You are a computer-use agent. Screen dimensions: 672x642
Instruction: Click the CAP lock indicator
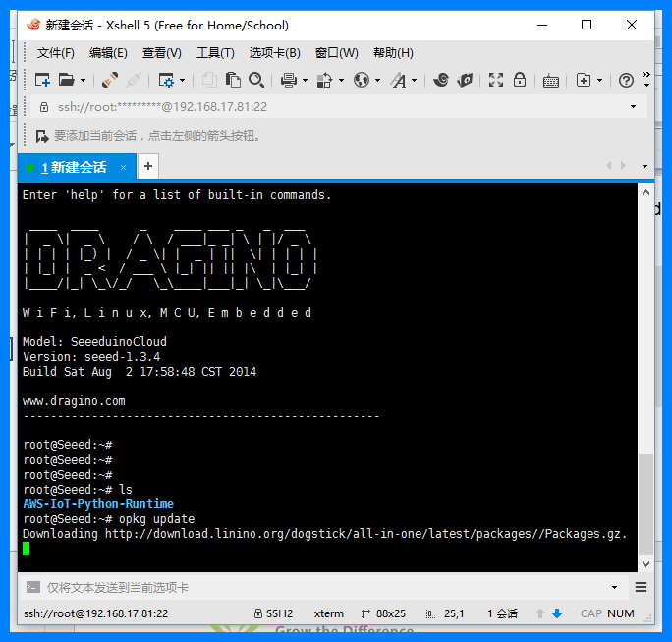[x=591, y=613]
